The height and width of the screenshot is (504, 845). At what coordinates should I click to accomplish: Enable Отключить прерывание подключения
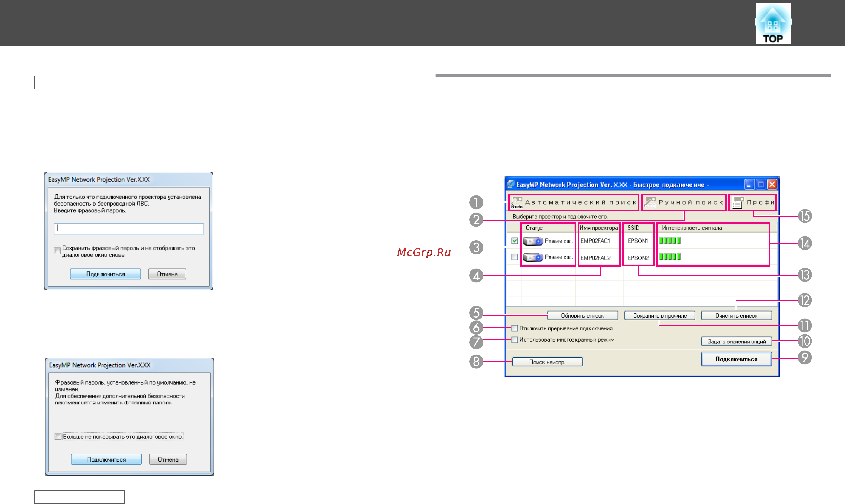point(515,328)
